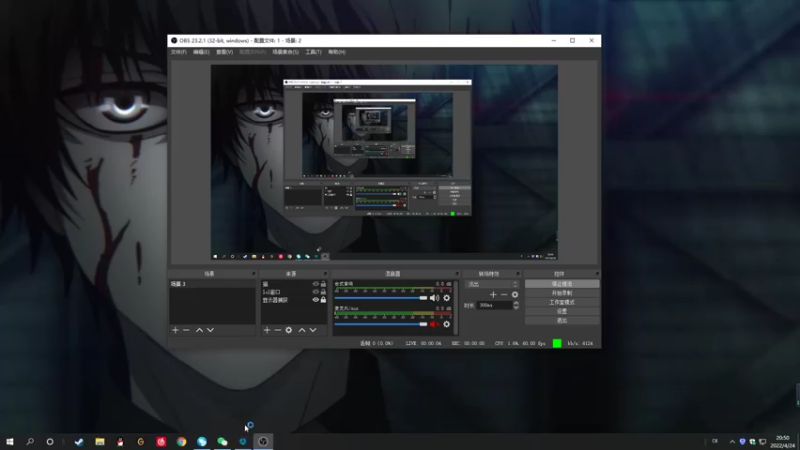Move the scene up in the 场景 list
This screenshot has height=450, width=800.
click(x=199, y=330)
